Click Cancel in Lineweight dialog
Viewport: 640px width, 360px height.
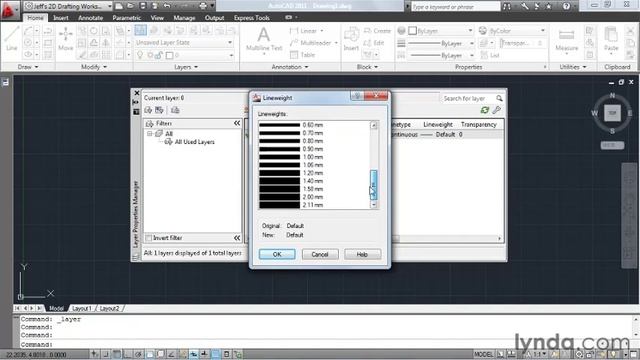[x=320, y=254]
